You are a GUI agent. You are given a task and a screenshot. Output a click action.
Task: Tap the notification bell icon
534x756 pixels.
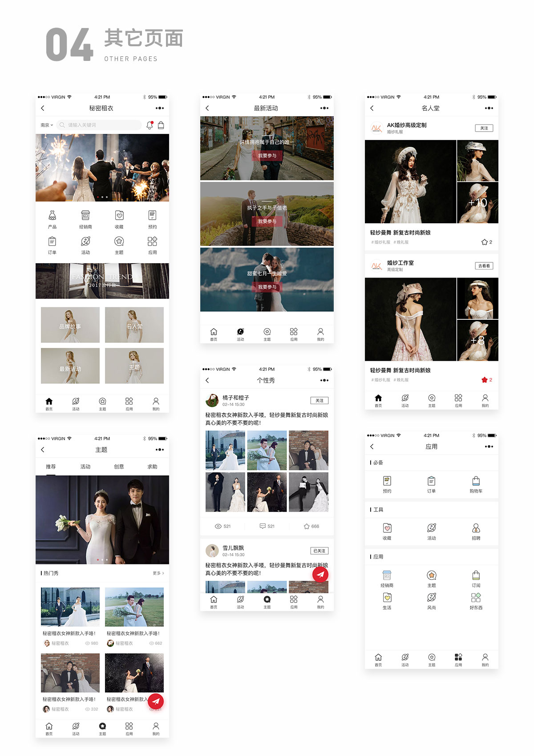[150, 125]
